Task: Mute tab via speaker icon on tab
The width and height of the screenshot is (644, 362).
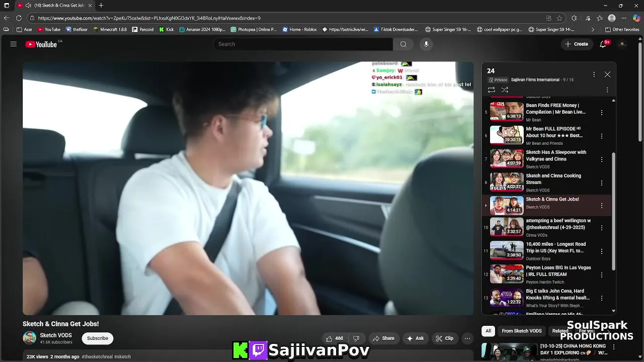Action: (28, 6)
